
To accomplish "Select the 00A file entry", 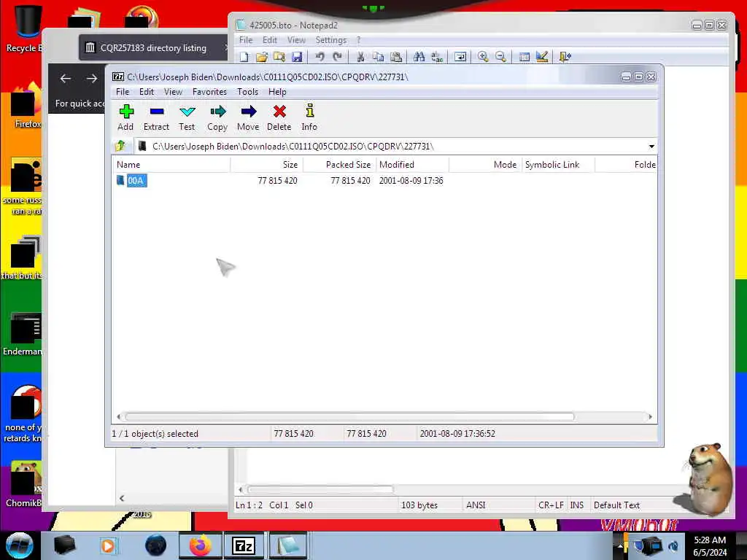I will click(x=136, y=181).
